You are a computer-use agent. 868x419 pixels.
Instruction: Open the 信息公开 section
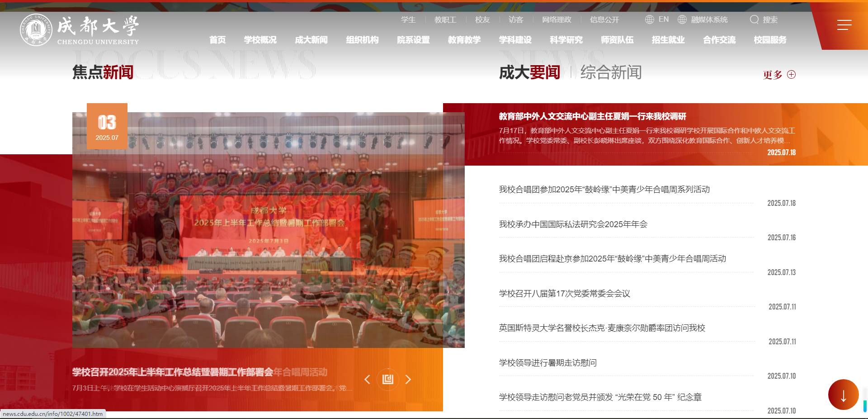click(x=604, y=19)
